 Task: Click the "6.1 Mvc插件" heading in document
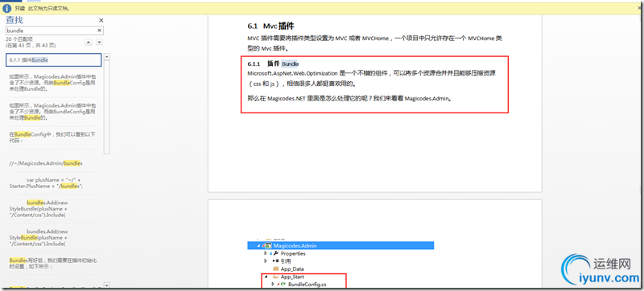(270, 27)
